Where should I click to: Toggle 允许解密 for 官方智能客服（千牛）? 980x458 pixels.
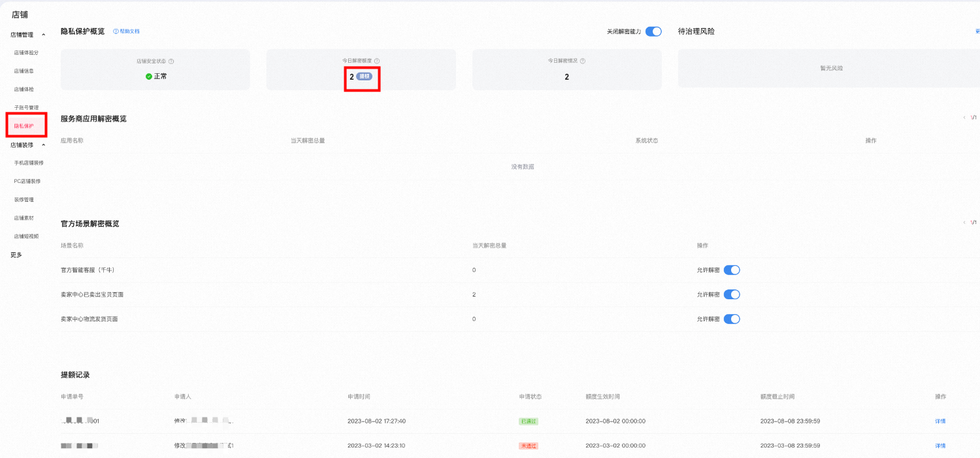pyautogui.click(x=732, y=270)
